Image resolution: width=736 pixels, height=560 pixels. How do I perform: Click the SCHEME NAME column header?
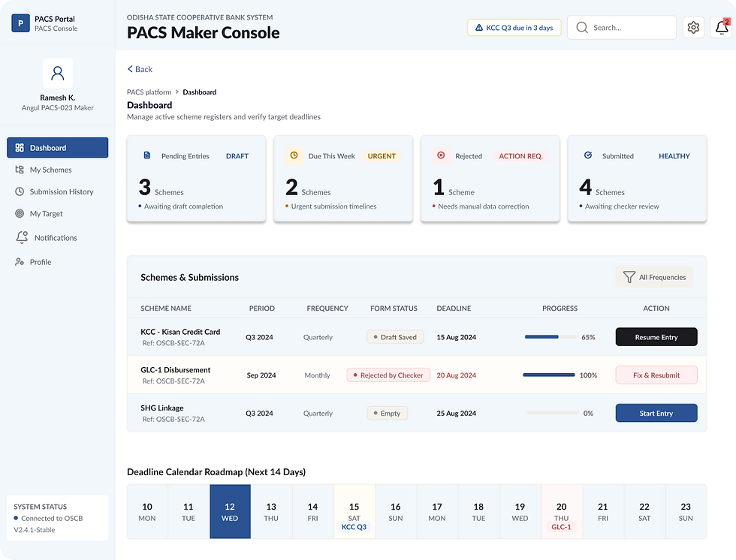(x=166, y=308)
